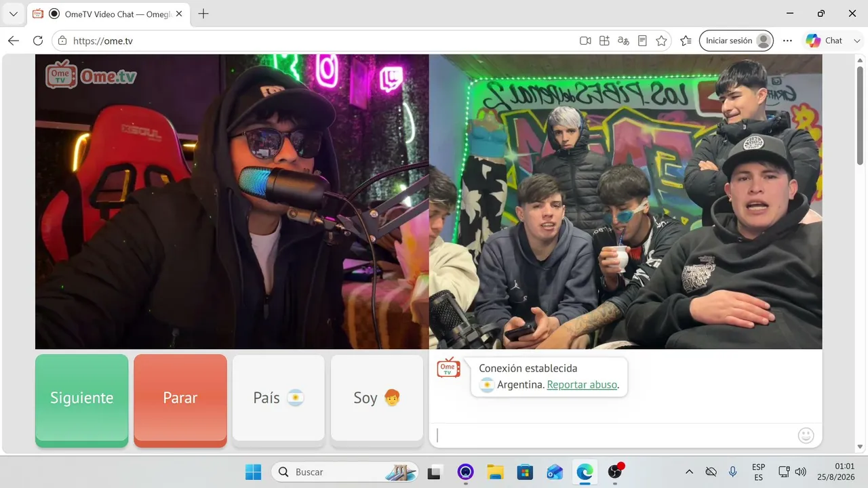Image resolution: width=868 pixels, height=488 pixels.
Task: Close the OmeTV Video Chat tab
Action: click(180, 14)
